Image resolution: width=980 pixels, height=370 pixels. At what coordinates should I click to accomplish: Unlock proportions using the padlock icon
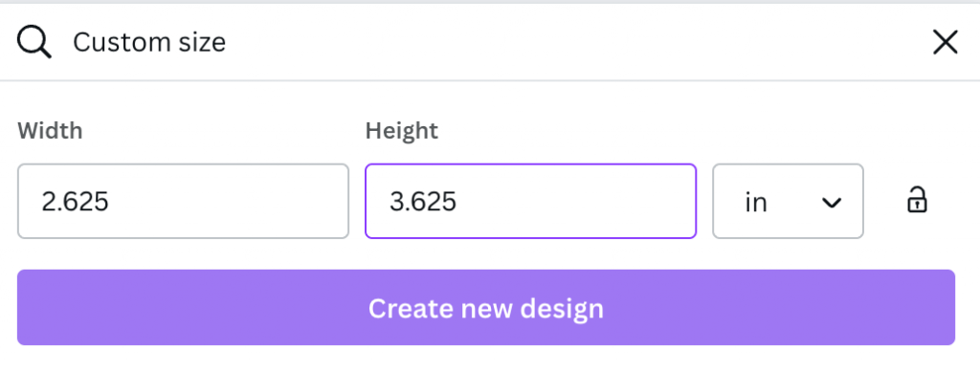coord(917,200)
